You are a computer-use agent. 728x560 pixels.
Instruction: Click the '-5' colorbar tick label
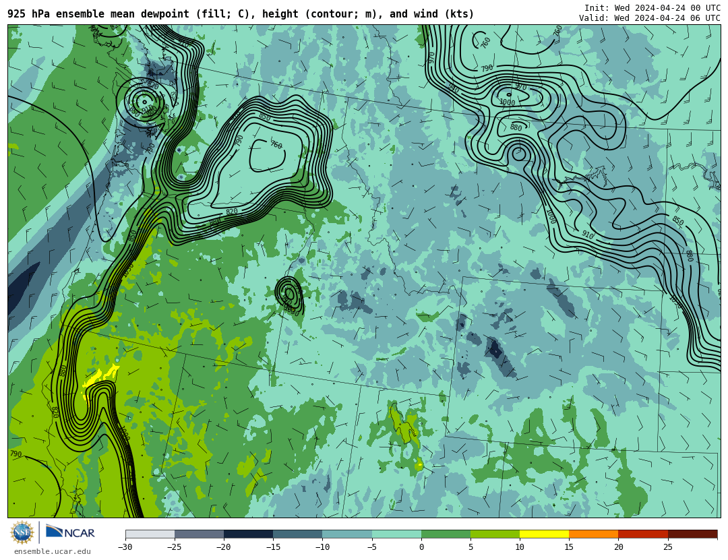click(372, 547)
